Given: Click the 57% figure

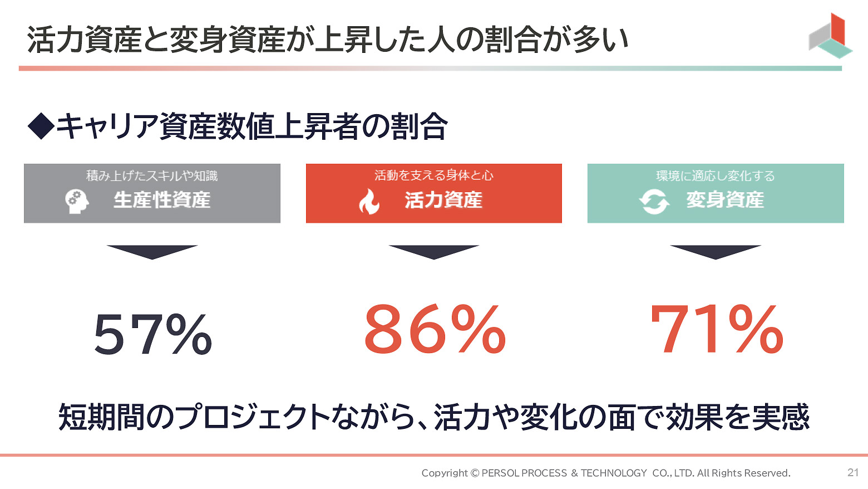Looking at the screenshot, I should coord(153,334).
